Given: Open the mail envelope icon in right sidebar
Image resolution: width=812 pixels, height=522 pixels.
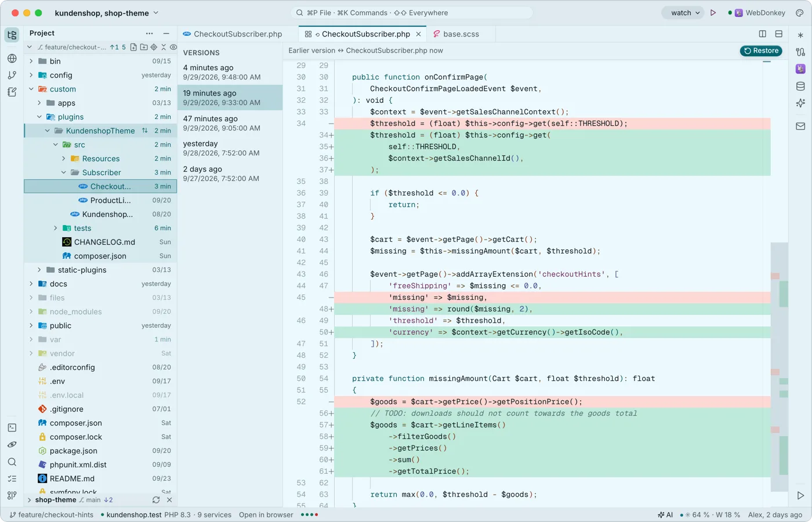Looking at the screenshot, I should point(800,126).
